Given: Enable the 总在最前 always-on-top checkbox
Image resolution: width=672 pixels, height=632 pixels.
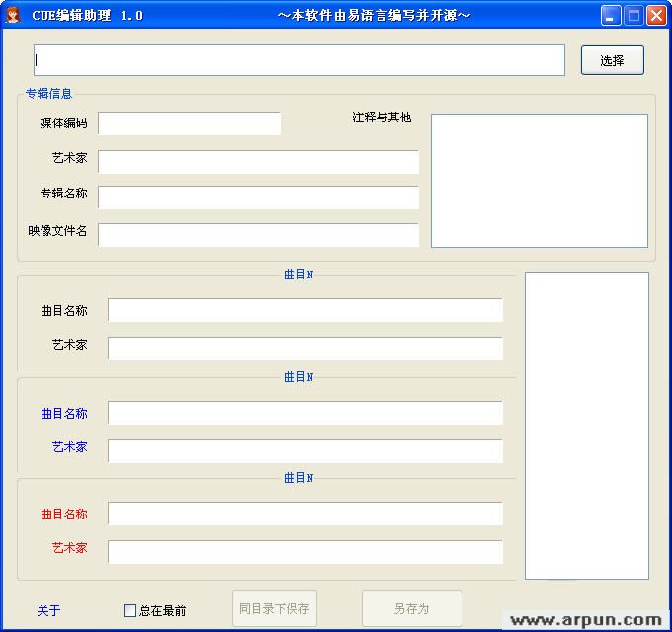Looking at the screenshot, I should click(x=129, y=611).
